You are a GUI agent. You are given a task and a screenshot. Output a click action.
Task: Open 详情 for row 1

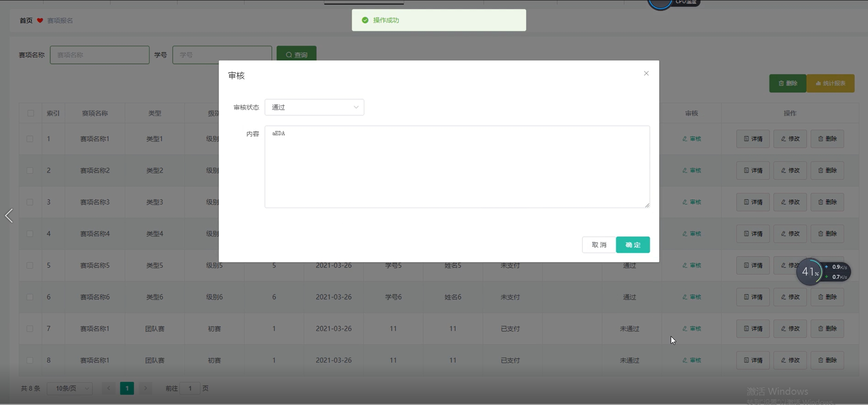[x=753, y=139]
